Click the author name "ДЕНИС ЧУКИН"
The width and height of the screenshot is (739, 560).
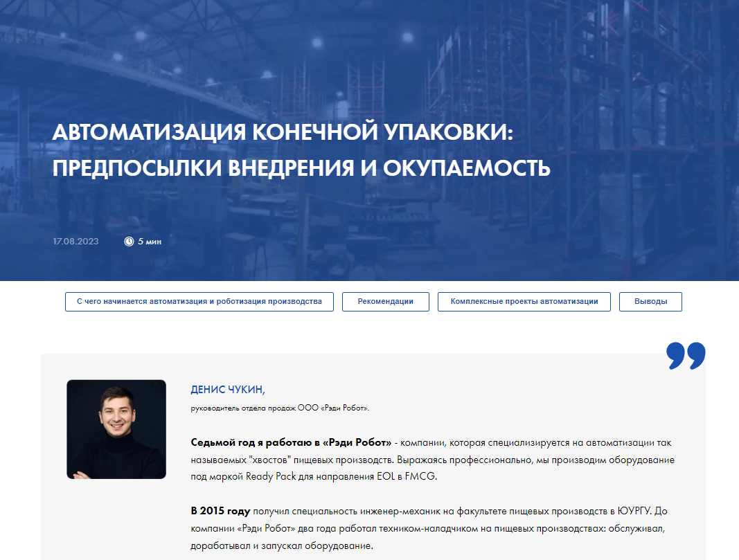[229, 390]
